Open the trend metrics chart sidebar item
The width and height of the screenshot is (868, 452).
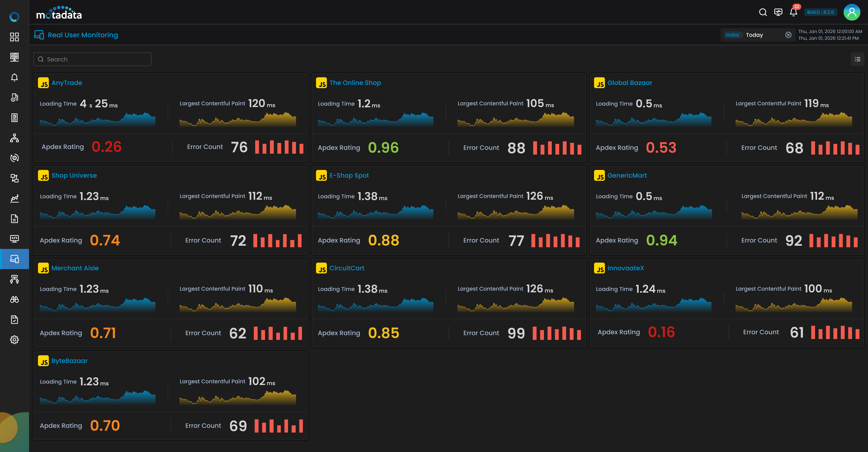coord(14,198)
